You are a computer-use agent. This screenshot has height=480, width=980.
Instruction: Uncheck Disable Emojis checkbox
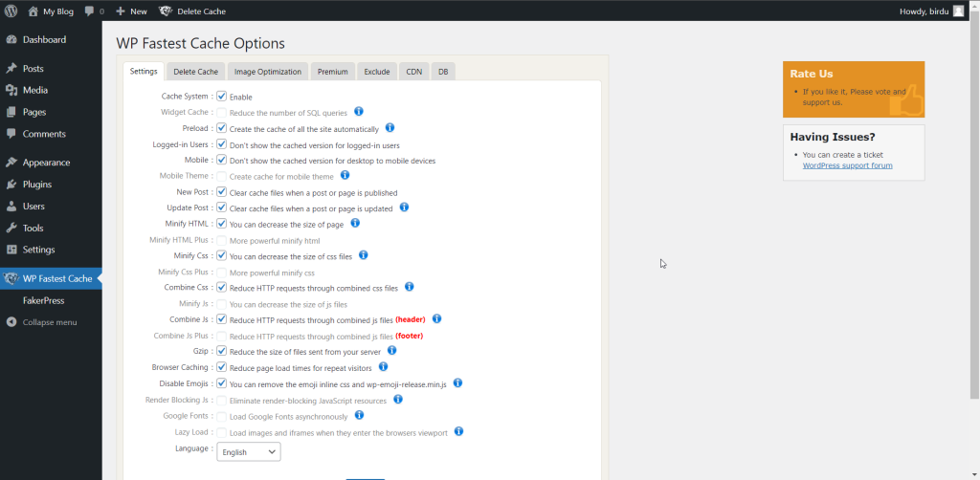point(221,383)
